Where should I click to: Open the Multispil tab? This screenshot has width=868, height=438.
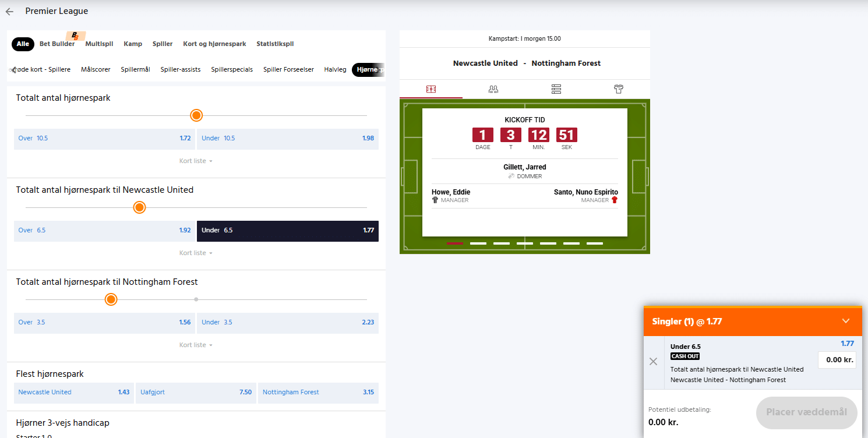(x=99, y=44)
